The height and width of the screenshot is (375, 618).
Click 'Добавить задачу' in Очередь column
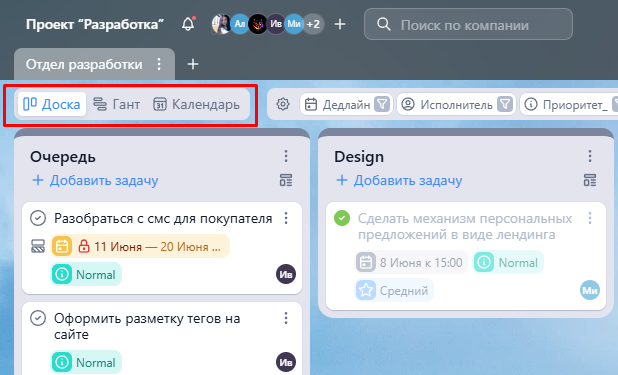click(95, 180)
